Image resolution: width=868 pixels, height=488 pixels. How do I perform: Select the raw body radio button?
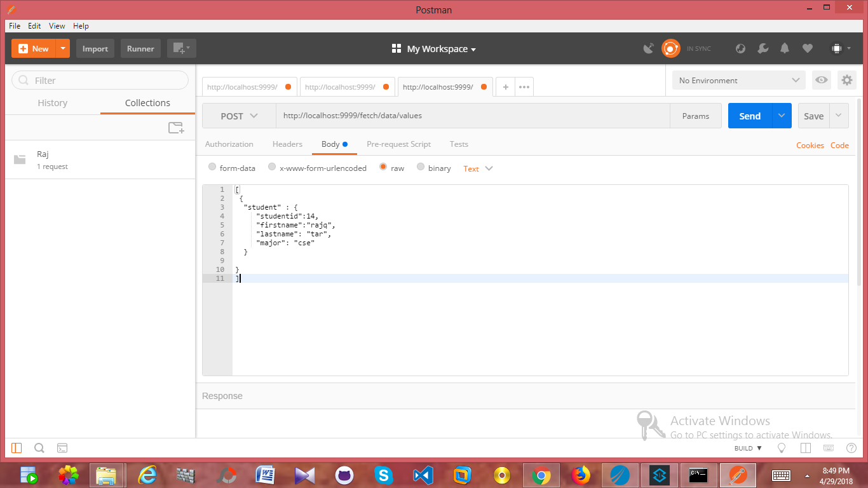383,167
